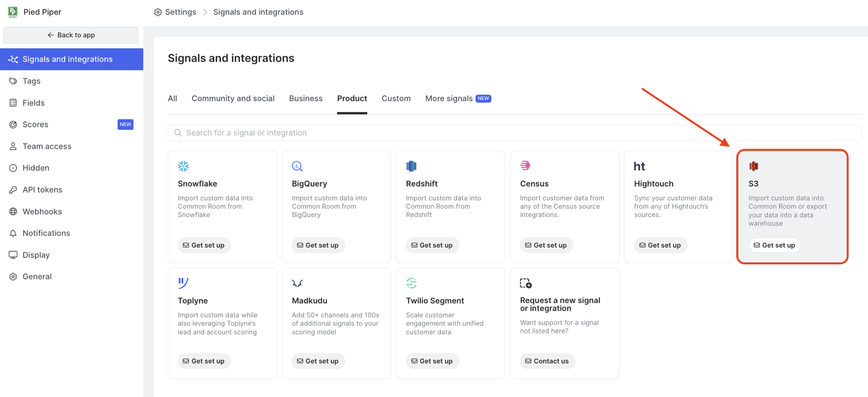Screen dimensions: 868x397
Task: Open the Webhooks settings page
Action: (72, 211)
